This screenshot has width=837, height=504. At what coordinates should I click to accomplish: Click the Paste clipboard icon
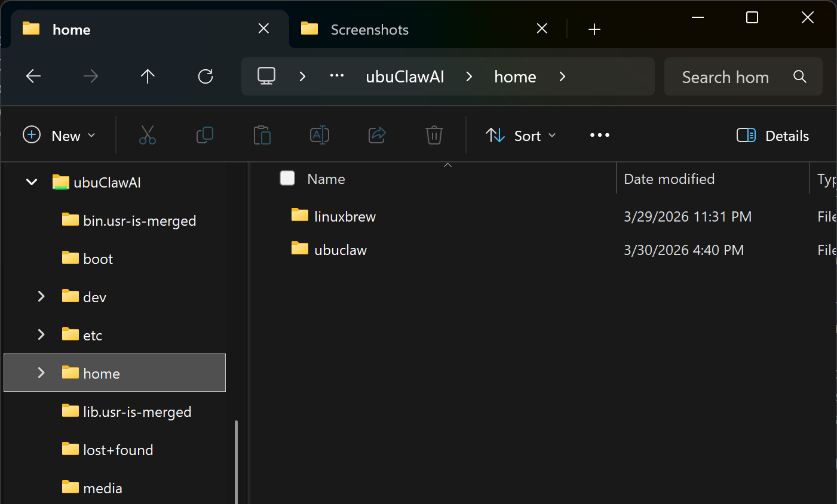point(262,135)
